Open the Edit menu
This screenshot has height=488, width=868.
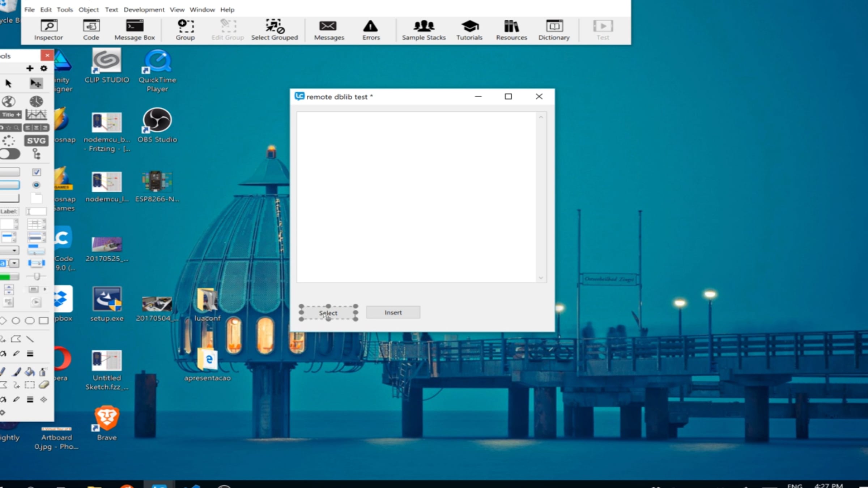click(x=46, y=10)
